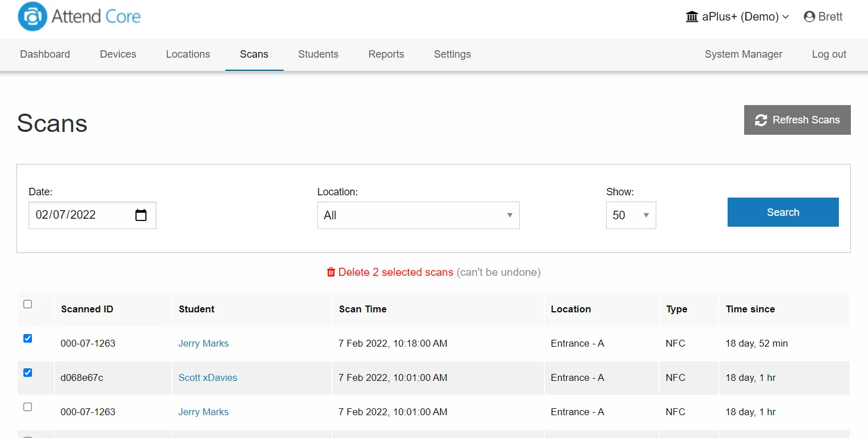
Task: Click Log out
Action: click(x=829, y=54)
